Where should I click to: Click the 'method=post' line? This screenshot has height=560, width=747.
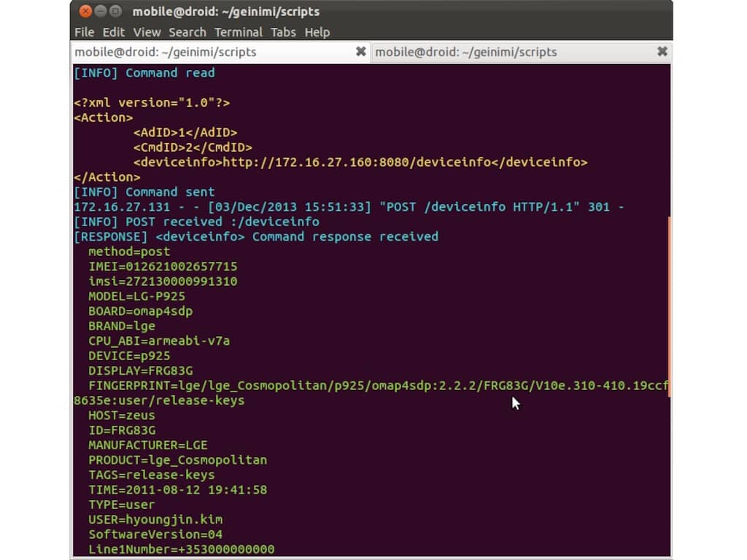pyautogui.click(x=129, y=252)
